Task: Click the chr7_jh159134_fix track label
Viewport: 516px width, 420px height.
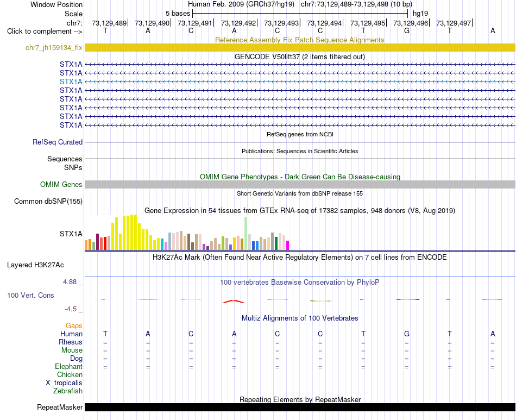Action: (54, 48)
